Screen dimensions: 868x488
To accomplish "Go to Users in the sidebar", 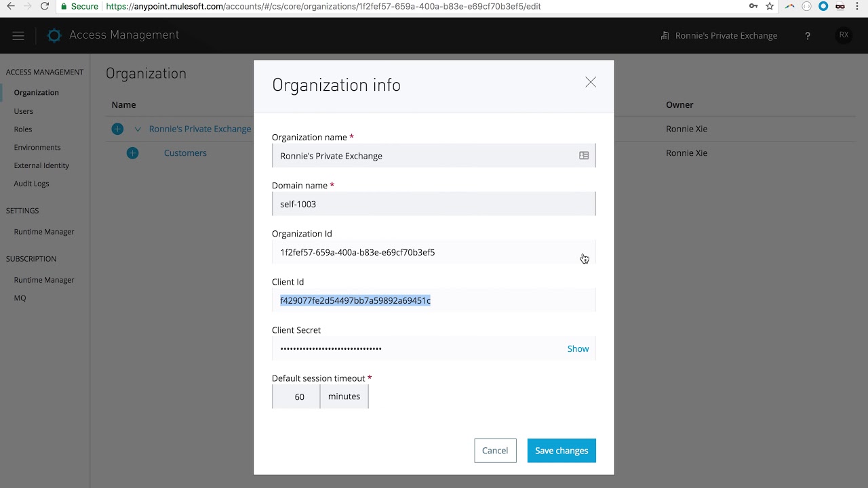I will tap(24, 111).
